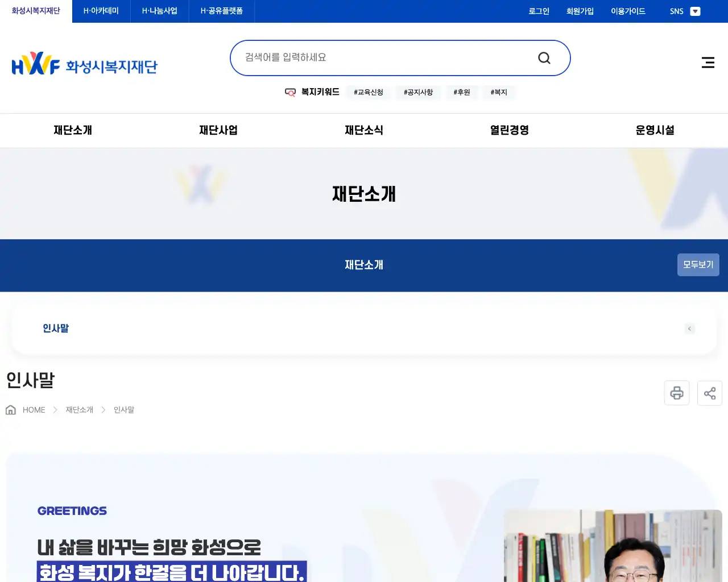The image size is (728, 582).
Task: Select the #교육신청 keyword tag
Action: coord(368,92)
